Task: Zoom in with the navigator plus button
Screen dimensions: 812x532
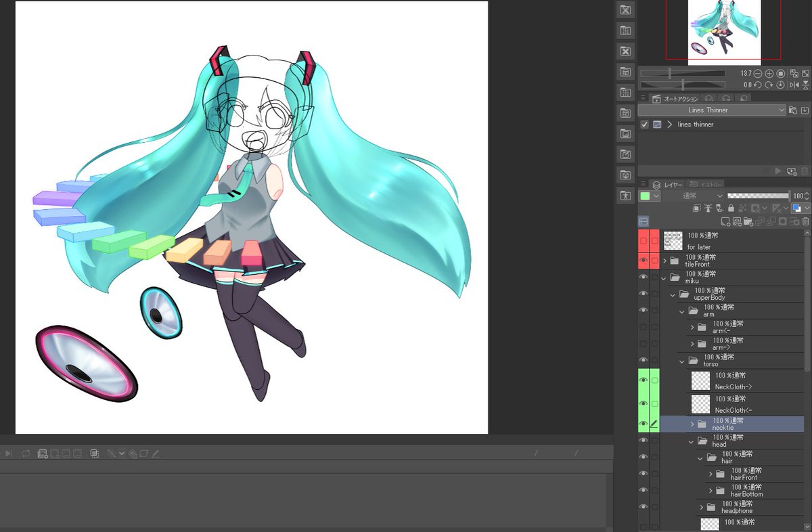Action: point(769,74)
